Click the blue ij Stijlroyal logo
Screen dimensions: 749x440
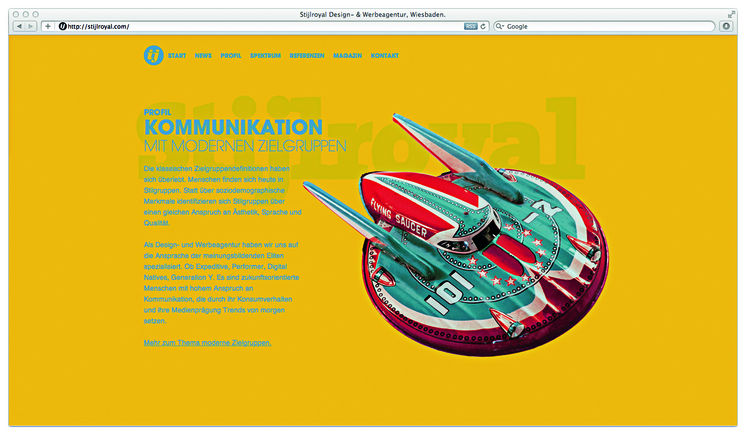(x=153, y=55)
